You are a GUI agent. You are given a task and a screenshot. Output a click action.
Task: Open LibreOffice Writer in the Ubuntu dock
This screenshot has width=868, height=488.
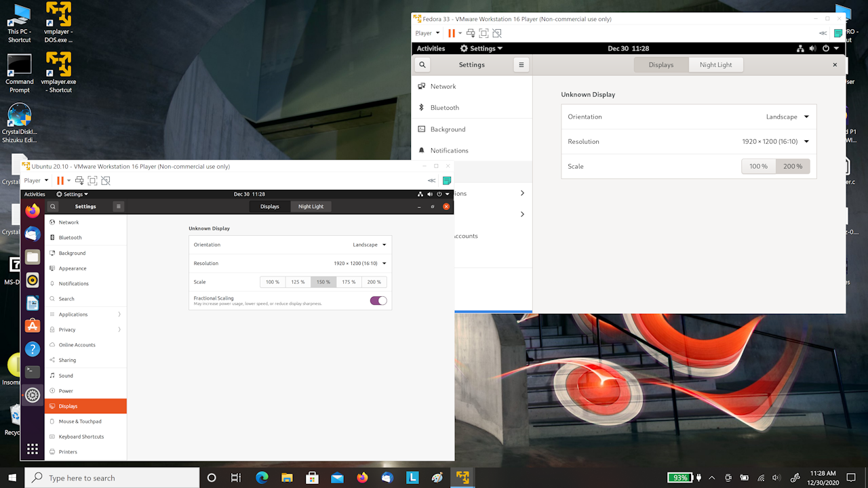(33, 303)
